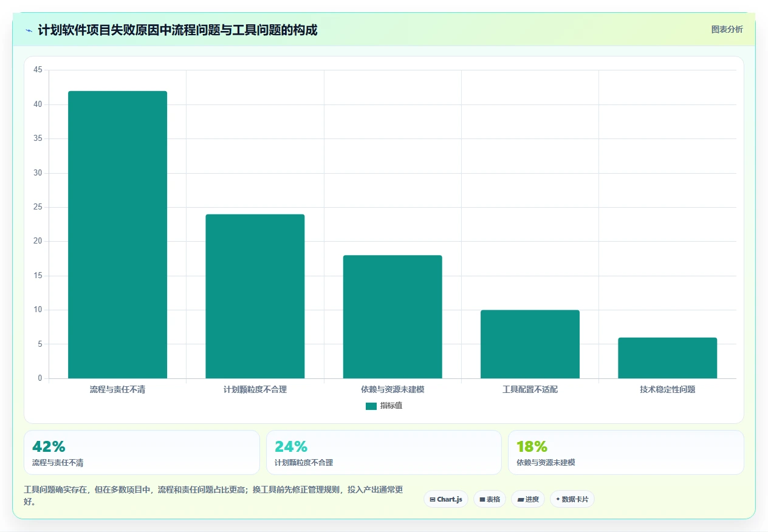Click the lightning icon beside the chart title
The image size is (768, 532).
click(x=29, y=30)
